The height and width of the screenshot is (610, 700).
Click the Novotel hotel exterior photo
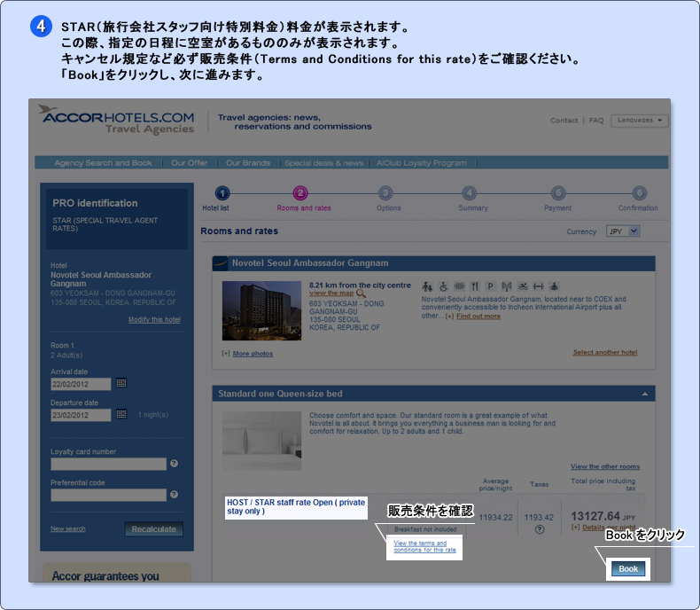click(261, 311)
